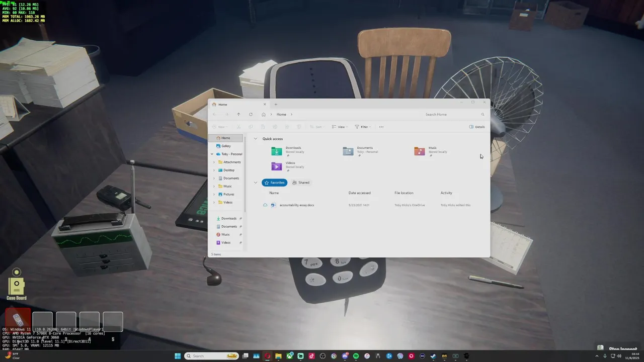This screenshot has height=362, width=644.
Task: Collapse the Favorites files section chevron
Action: click(256, 183)
